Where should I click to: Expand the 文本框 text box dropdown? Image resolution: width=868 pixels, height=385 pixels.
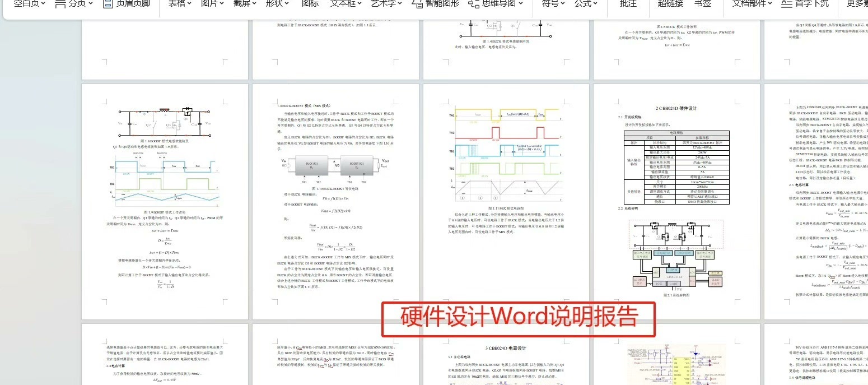pos(346,3)
